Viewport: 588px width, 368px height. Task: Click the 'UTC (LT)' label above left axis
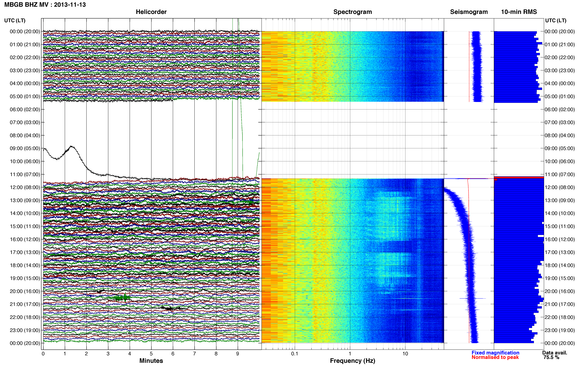15,20
